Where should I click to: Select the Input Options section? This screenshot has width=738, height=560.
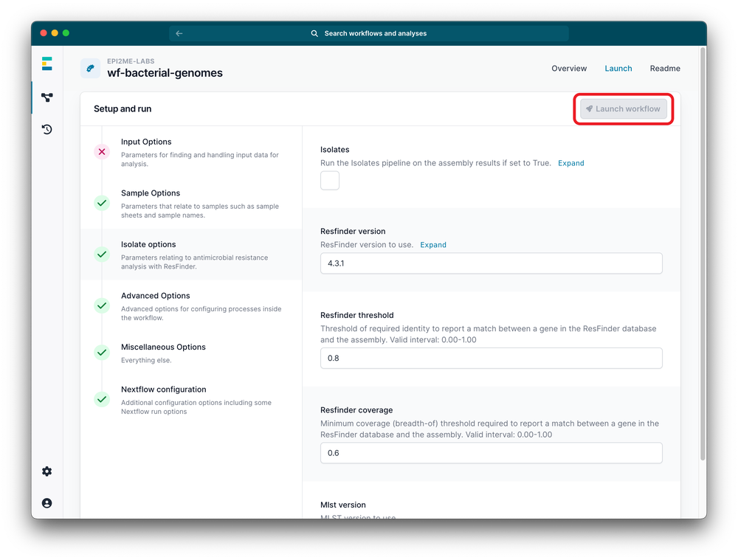click(x=191, y=152)
